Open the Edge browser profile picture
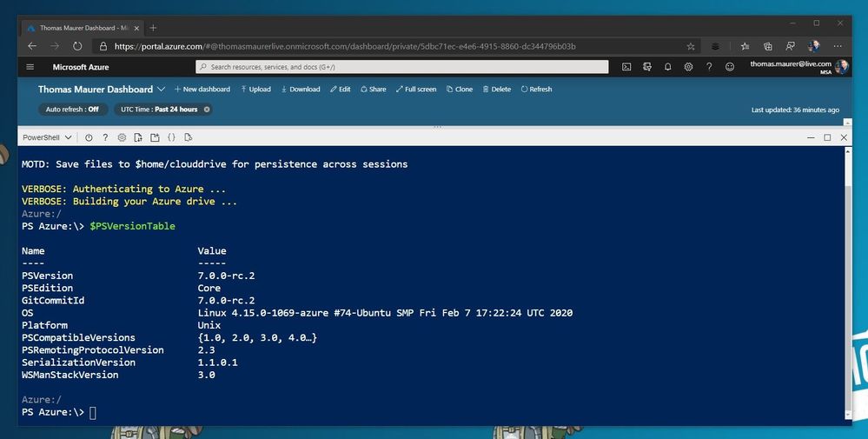The width and height of the screenshot is (868, 439). click(x=814, y=46)
